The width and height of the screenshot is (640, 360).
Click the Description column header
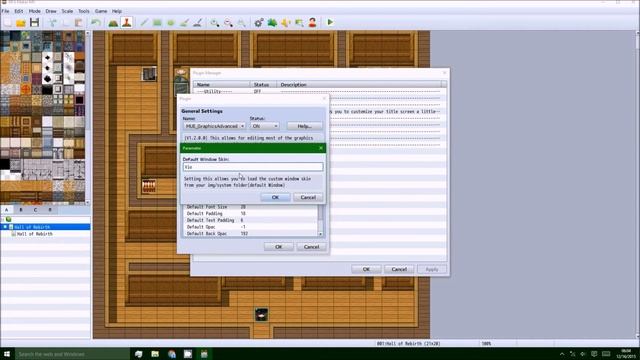tap(359, 84)
